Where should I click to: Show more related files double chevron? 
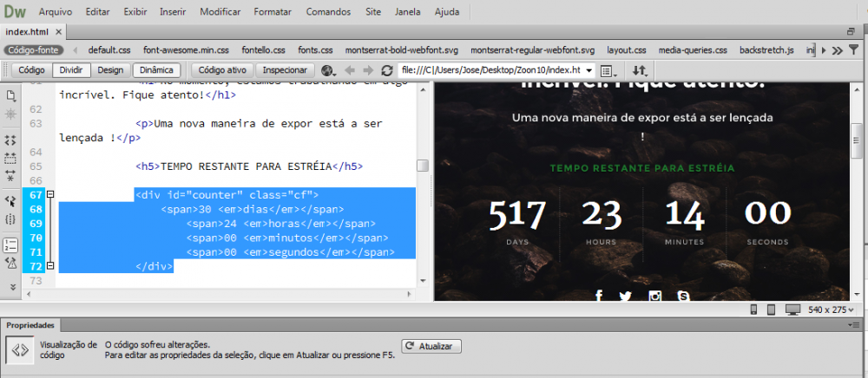tap(837, 50)
